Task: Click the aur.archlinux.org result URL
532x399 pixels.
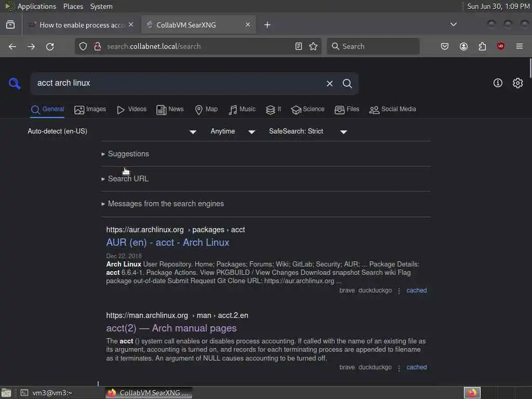Action: coord(176,230)
